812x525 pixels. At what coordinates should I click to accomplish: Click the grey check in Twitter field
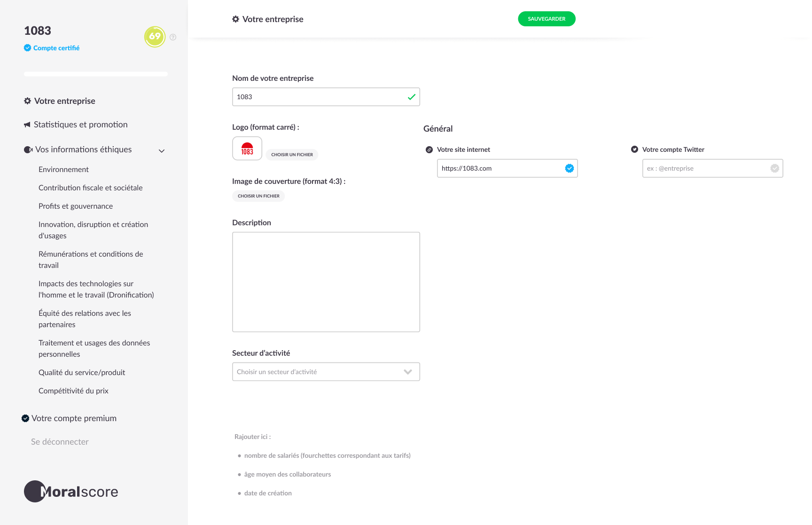[x=775, y=168]
